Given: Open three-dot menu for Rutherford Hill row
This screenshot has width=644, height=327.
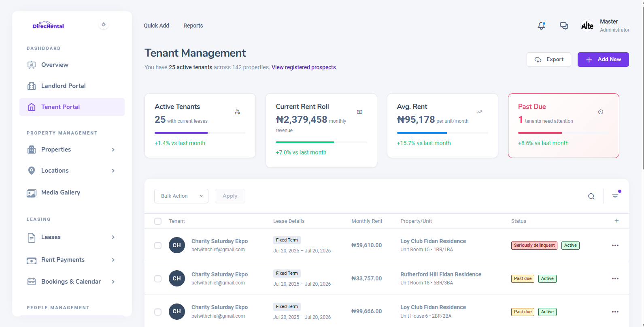Looking at the screenshot, I should tap(615, 279).
